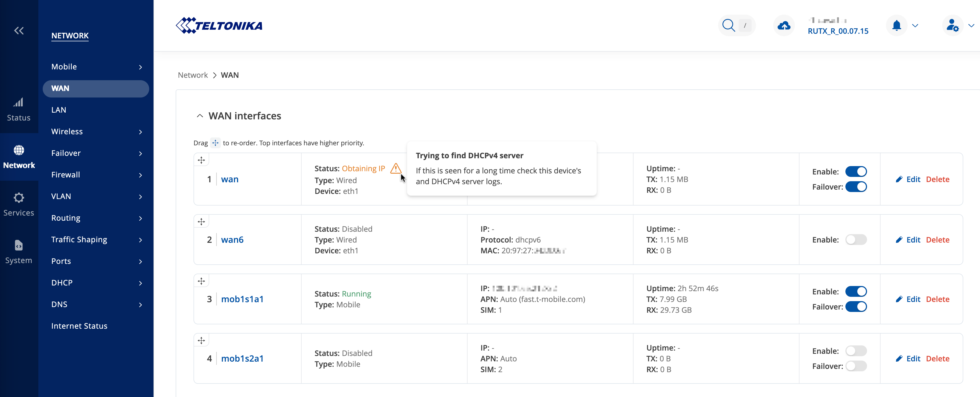Click the Obtaining IP warning triangle icon

(396, 168)
